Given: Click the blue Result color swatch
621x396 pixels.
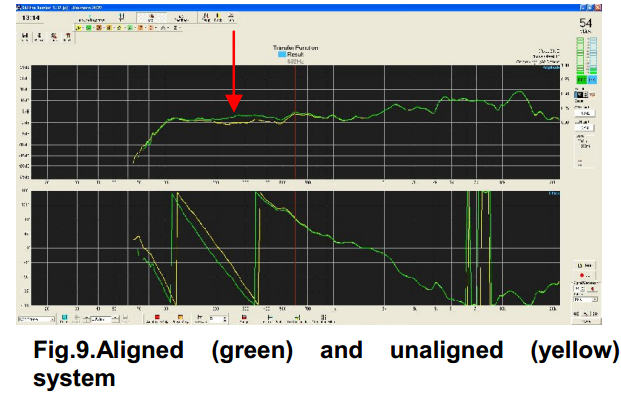Looking at the screenshot, I should pos(282,54).
